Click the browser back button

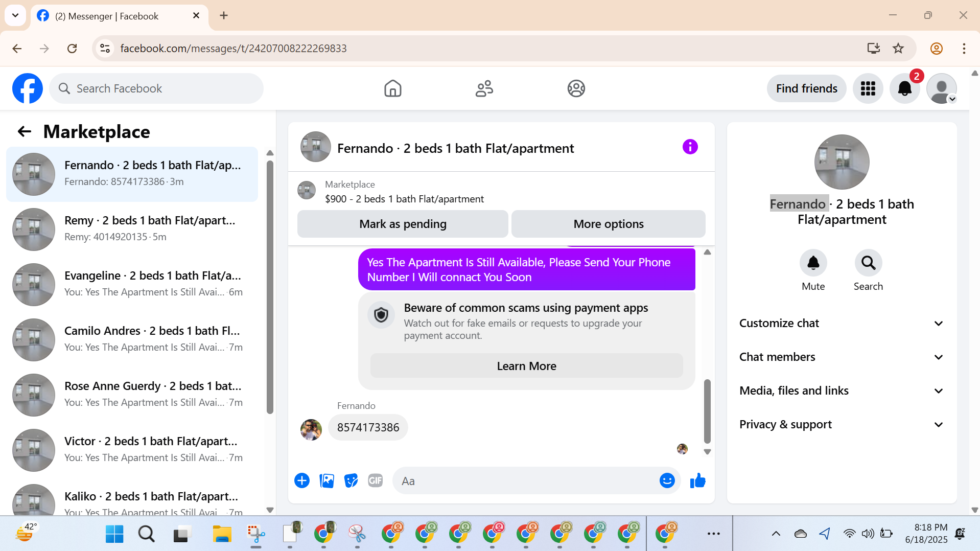point(17,49)
